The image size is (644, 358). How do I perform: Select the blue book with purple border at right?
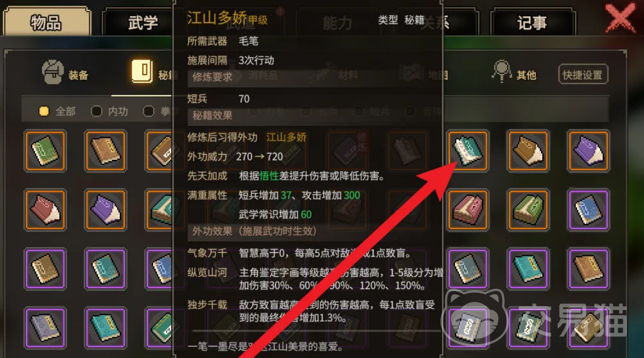pos(588,210)
